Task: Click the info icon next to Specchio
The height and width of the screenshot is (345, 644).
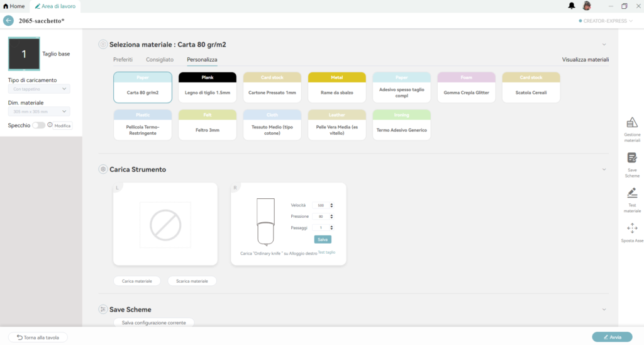Action: (x=50, y=125)
